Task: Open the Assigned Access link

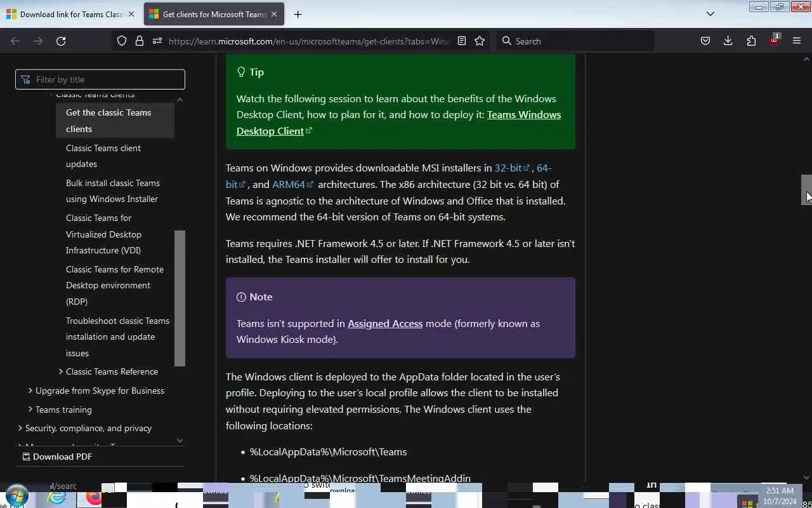Action: (x=385, y=323)
